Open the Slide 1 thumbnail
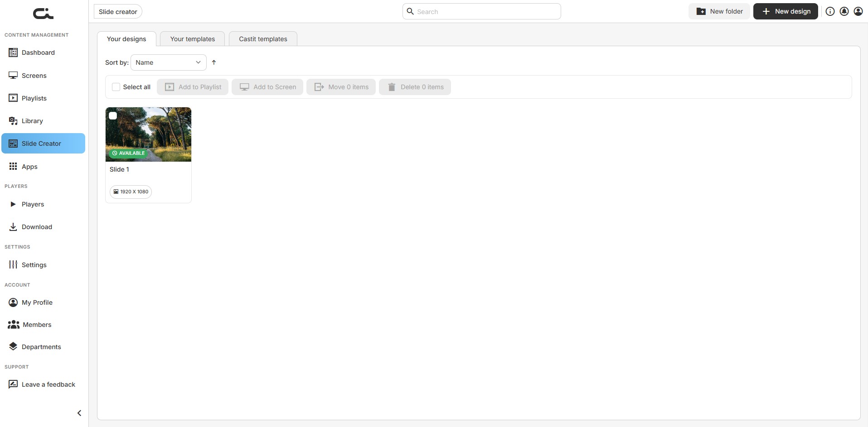The image size is (868, 427). (148, 134)
